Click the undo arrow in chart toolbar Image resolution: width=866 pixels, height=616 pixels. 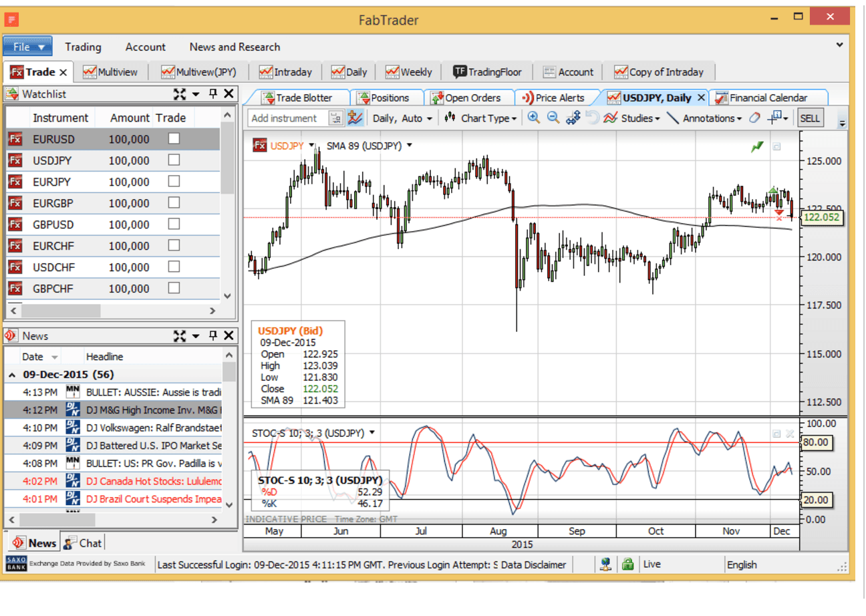[591, 118]
